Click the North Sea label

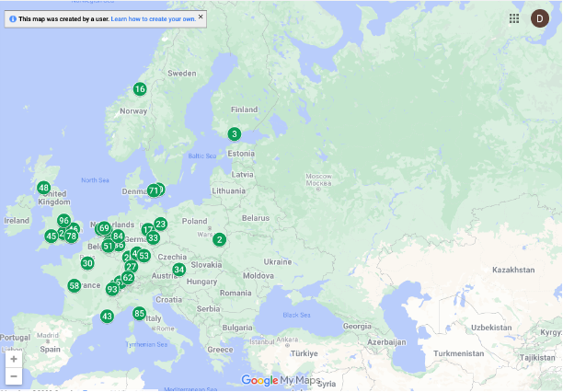(x=95, y=180)
